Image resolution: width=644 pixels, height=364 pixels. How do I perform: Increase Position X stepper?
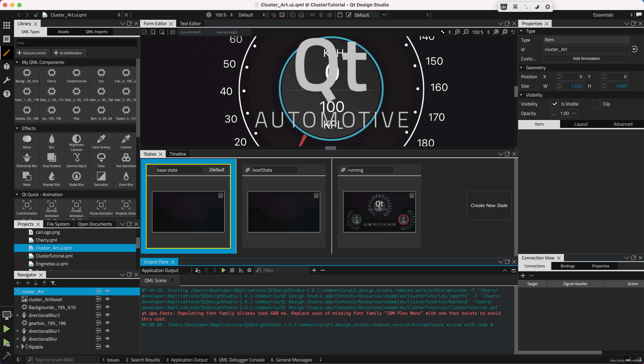(x=560, y=75)
